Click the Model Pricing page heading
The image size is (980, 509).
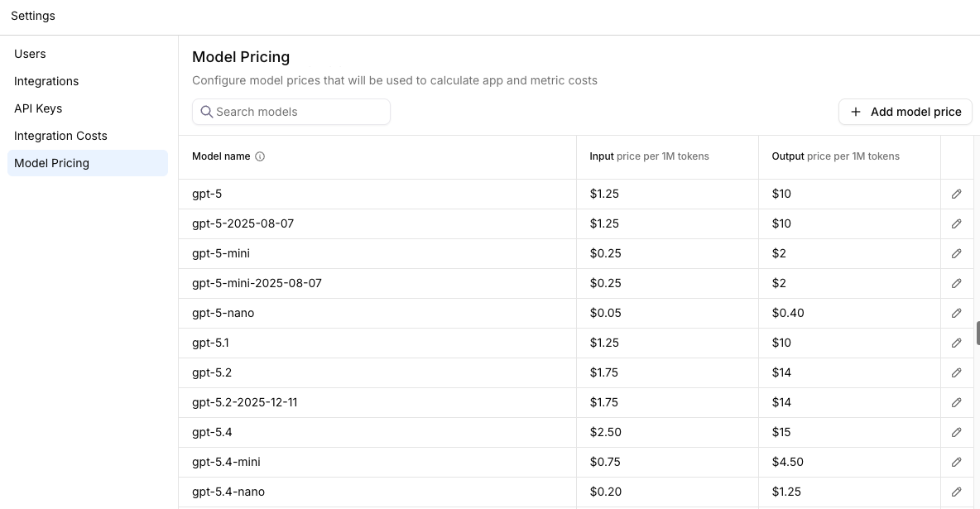[241, 57]
